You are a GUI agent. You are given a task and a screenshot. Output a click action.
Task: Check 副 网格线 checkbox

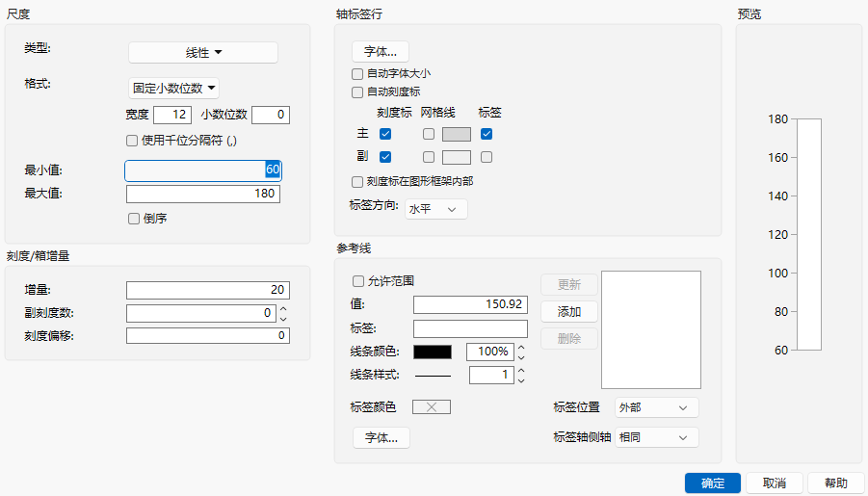pos(429,157)
